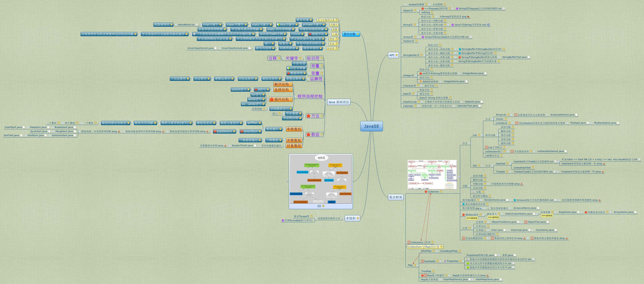Viewport: 644px width, 284px height.
Task: Open the notes icon beside System类
Action: [x=416, y=41]
